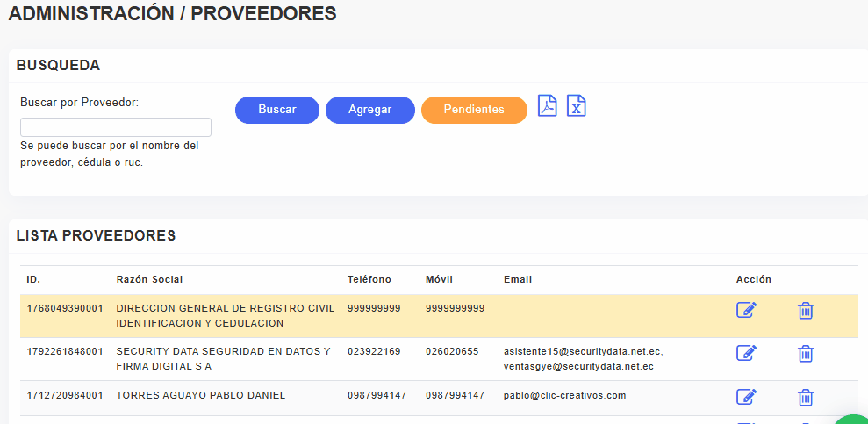This screenshot has height=424, width=868.
Task: Export provider list to Excel
Action: point(576,105)
